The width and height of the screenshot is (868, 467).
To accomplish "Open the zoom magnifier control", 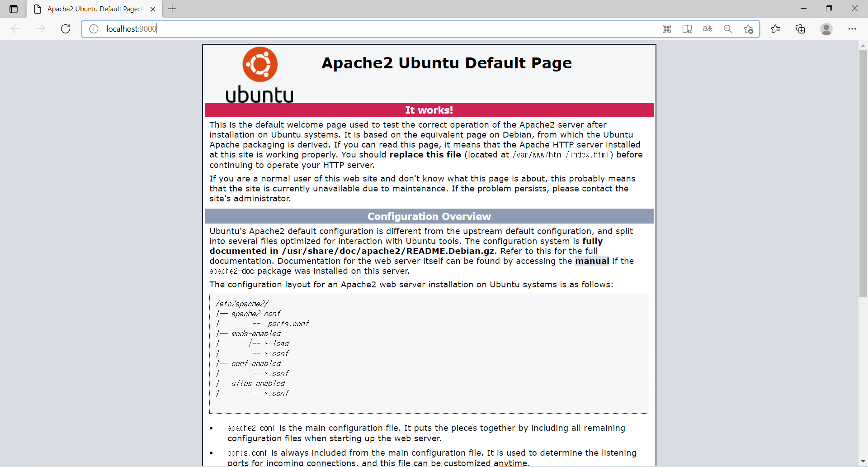I will [728, 29].
